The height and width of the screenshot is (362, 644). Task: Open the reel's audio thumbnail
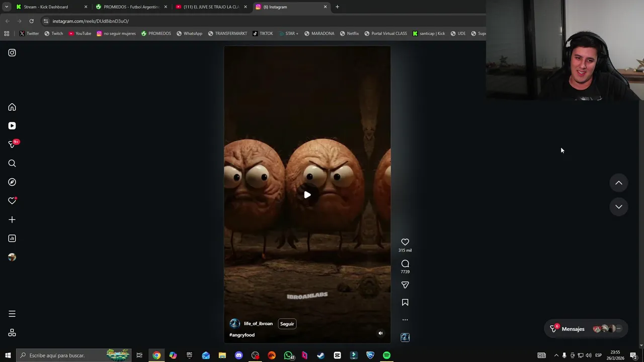pos(405,337)
